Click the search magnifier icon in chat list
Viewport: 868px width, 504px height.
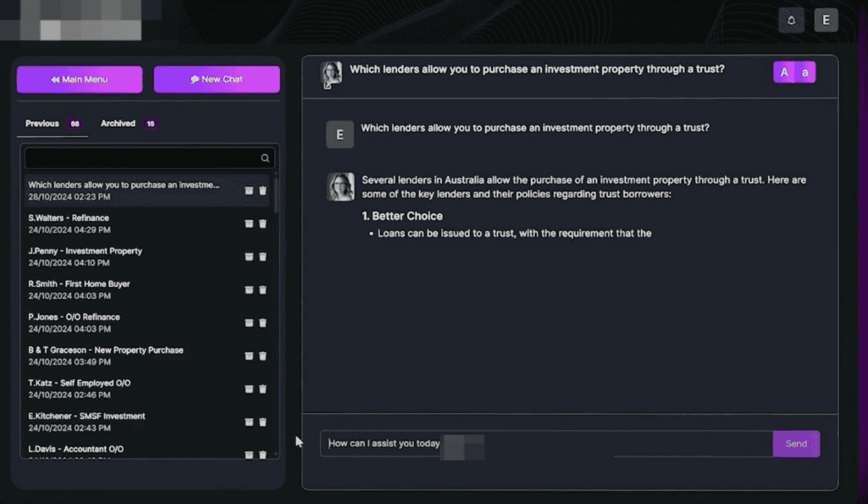tap(265, 159)
